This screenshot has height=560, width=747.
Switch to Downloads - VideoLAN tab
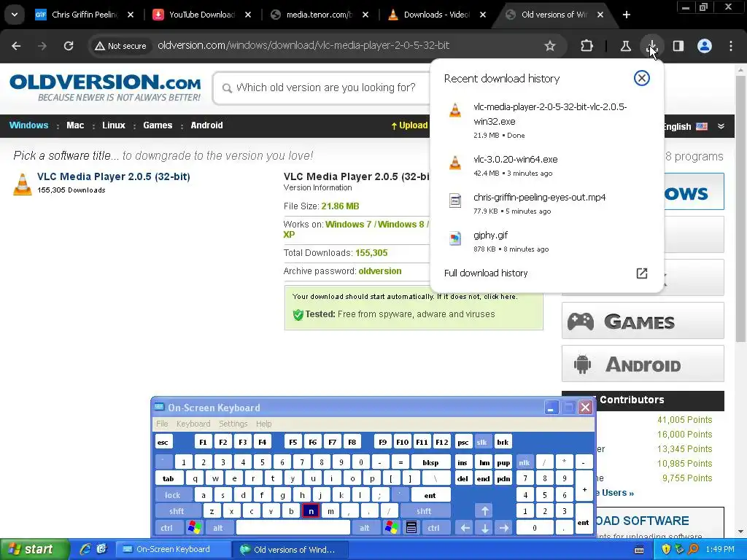[x=436, y=15]
